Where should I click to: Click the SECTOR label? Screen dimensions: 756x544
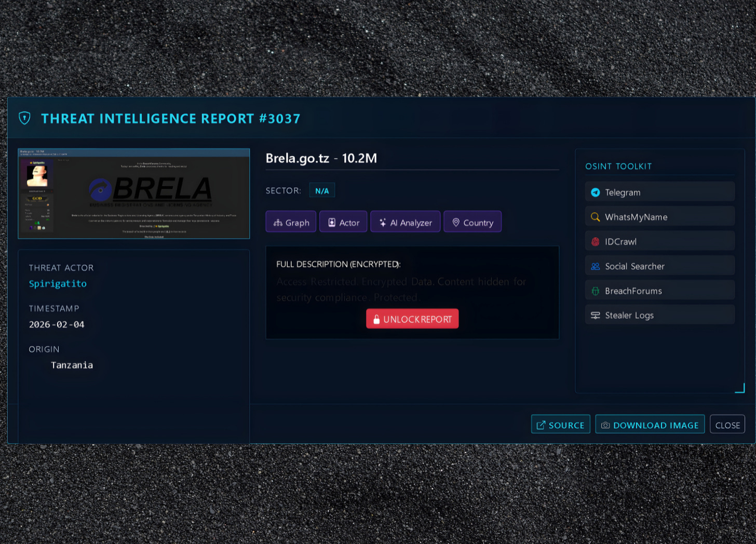pyautogui.click(x=283, y=191)
